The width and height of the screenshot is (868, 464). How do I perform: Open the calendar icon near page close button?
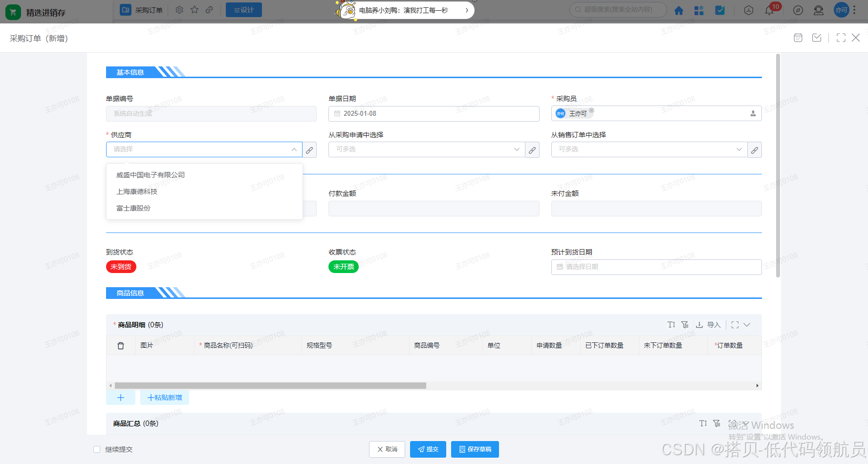coord(798,38)
